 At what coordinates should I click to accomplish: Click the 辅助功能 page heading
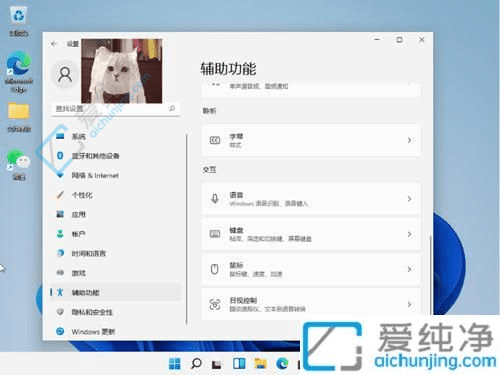(228, 69)
